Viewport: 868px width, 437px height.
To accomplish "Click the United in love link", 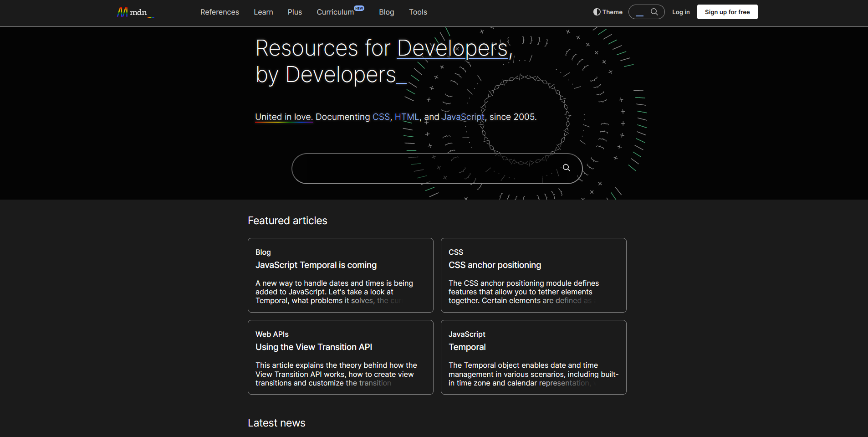I will coord(283,117).
